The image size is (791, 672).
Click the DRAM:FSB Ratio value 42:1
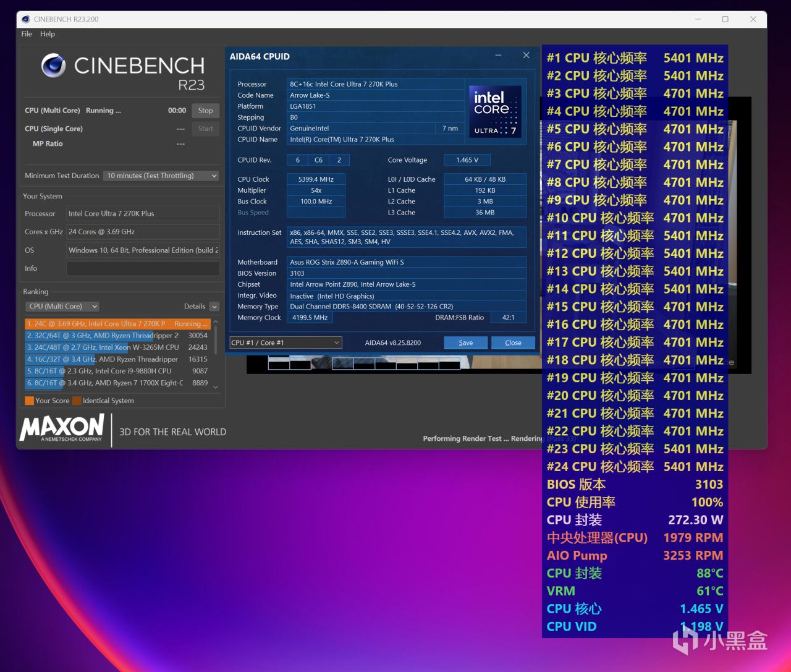[509, 318]
